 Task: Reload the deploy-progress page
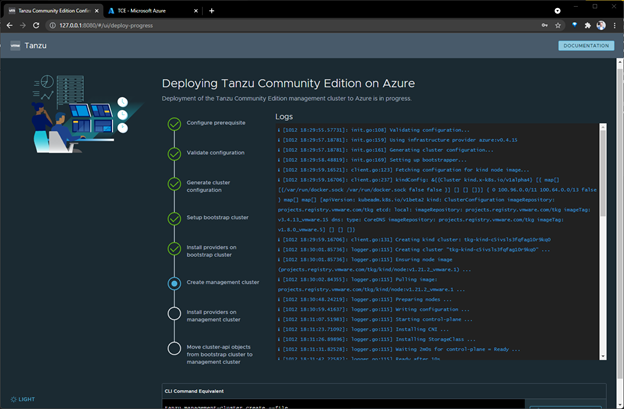[36, 25]
